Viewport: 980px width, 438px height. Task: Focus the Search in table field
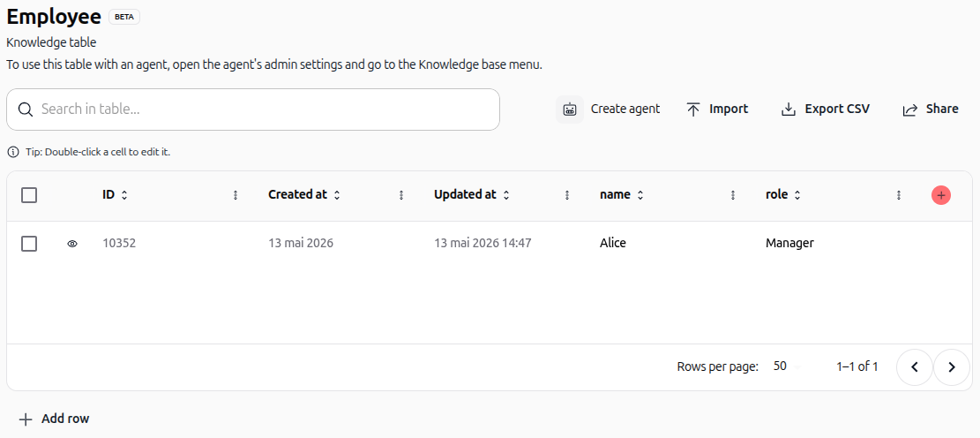click(253, 109)
